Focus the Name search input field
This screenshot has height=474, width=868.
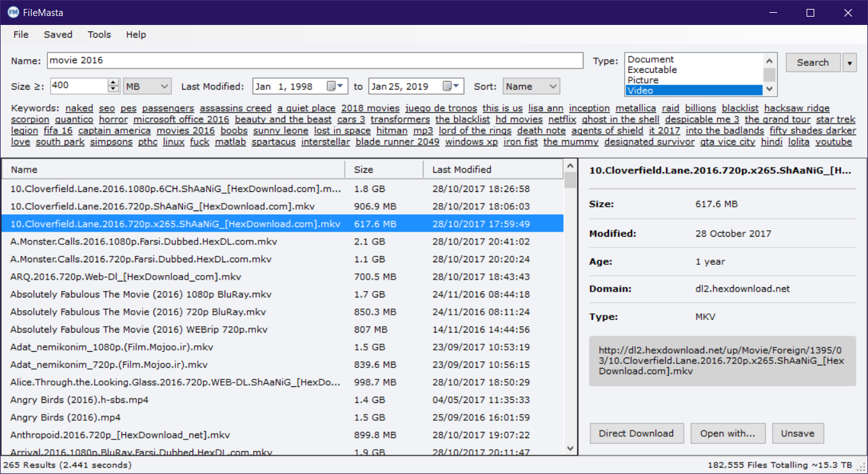tap(314, 61)
